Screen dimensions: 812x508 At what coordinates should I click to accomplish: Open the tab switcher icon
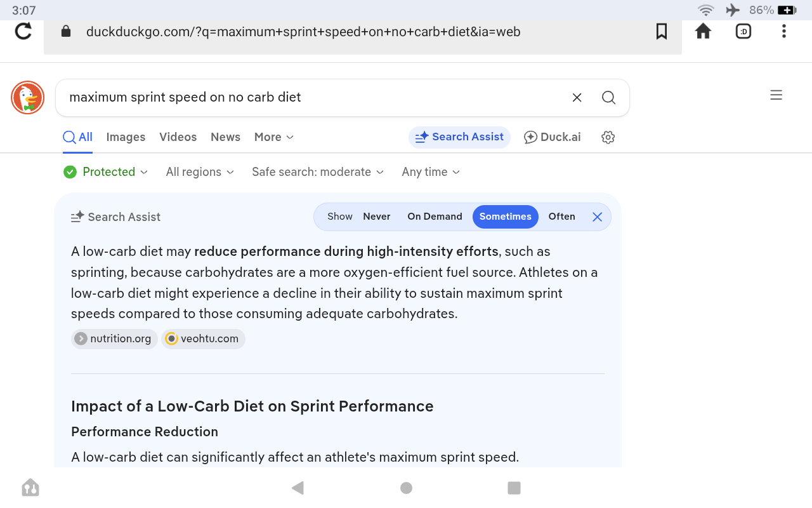click(x=743, y=31)
